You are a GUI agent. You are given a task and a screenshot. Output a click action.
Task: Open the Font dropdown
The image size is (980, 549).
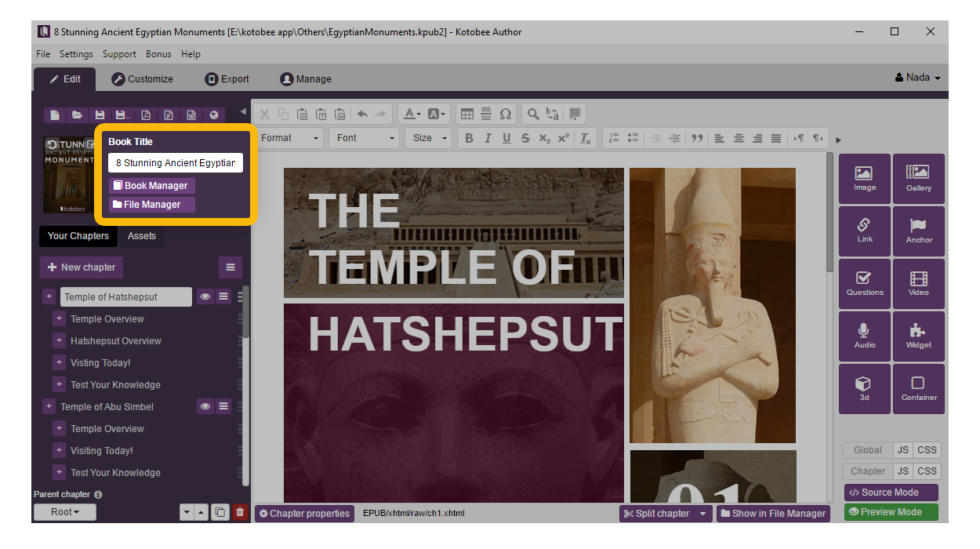(x=365, y=138)
